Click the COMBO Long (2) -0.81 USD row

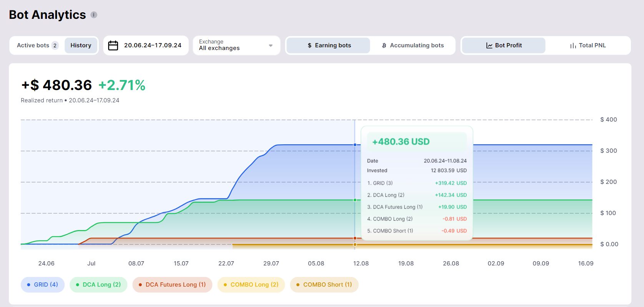(x=417, y=219)
